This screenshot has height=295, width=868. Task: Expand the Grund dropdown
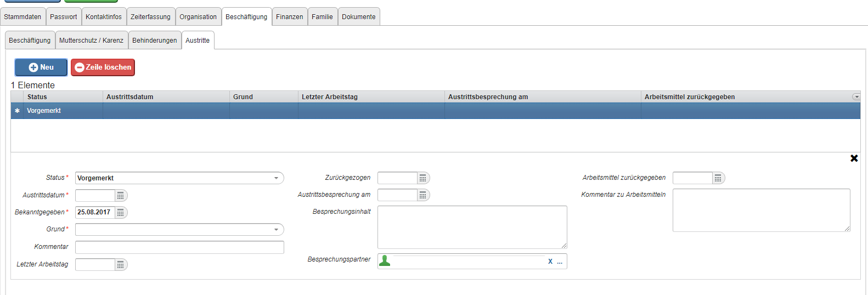(x=277, y=230)
